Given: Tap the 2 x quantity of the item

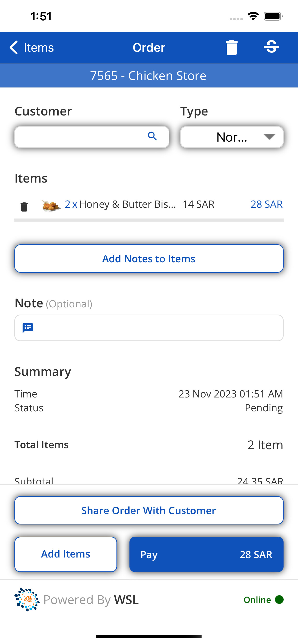Looking at the screenshot, I should point(71,204).
